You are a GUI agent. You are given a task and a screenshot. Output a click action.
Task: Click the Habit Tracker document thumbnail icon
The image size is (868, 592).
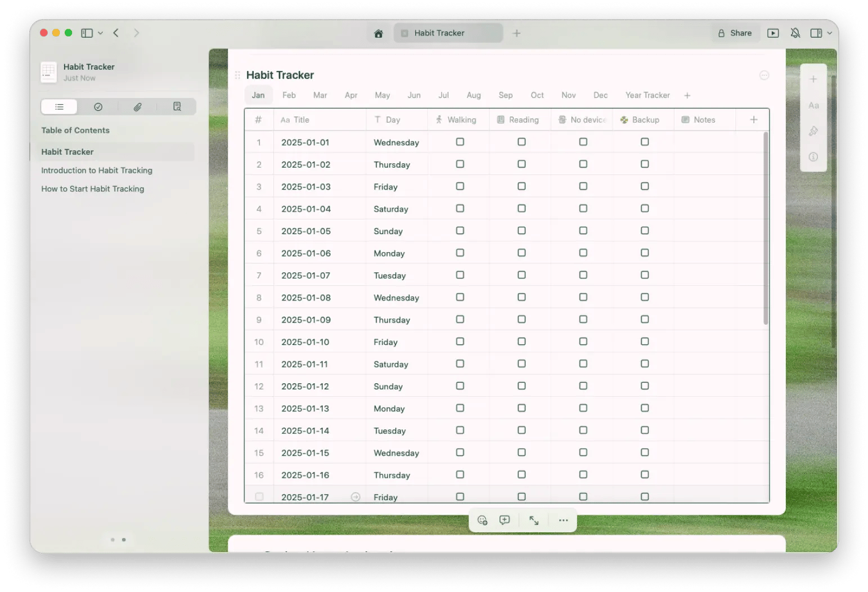coord(49,72)
